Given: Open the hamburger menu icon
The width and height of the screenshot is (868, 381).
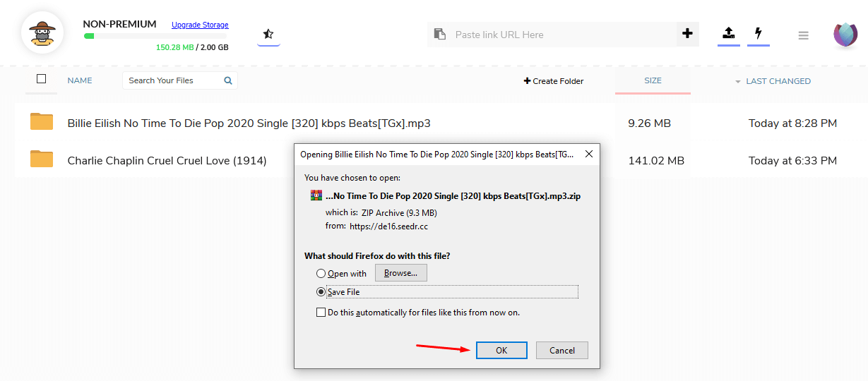Looking at the screenshot, I should point(803,35).
